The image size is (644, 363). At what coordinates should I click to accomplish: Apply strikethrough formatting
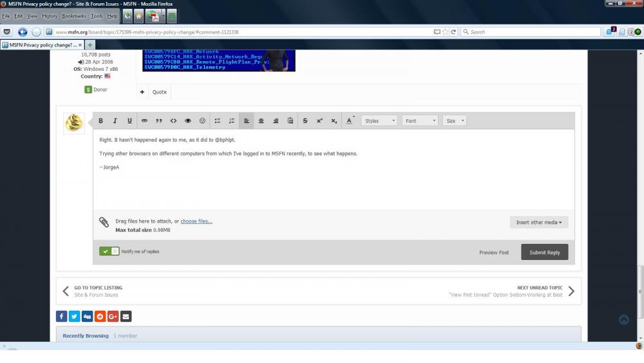click(305, 121)
